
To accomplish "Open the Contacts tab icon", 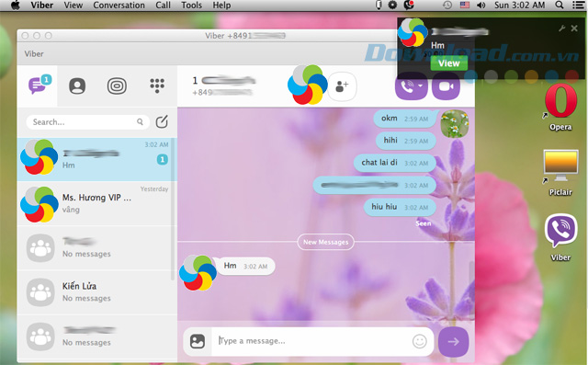I will [x=77, y=86].
